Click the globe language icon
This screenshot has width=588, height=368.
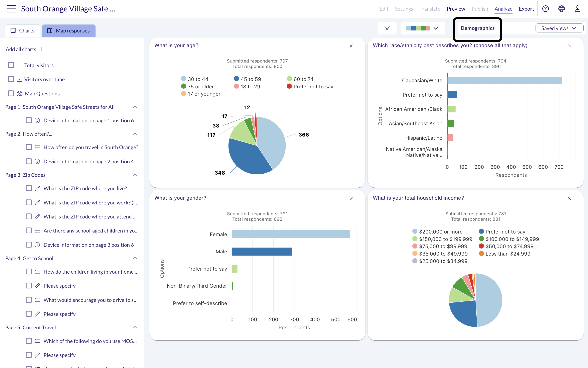562,9
